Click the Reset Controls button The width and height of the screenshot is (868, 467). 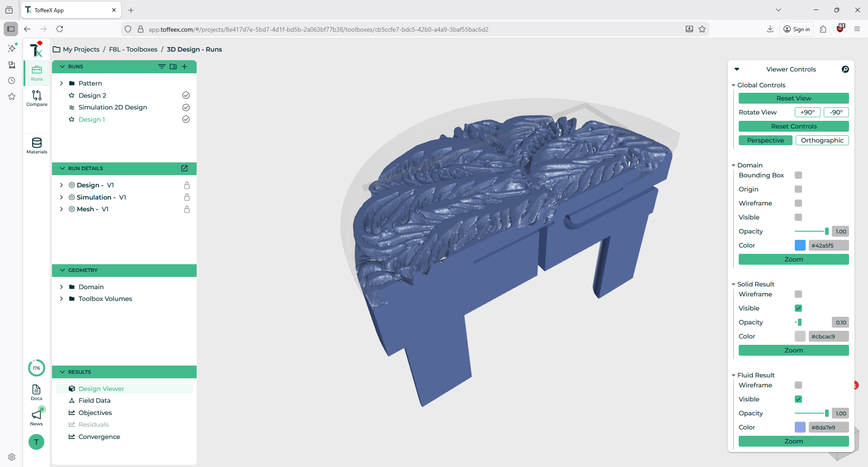[x=793, y=126]
